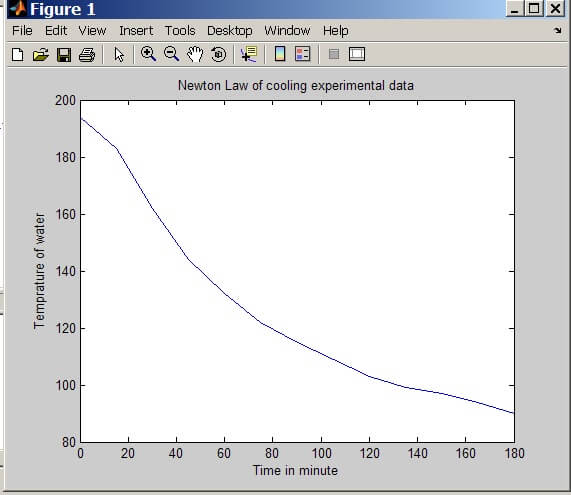Click the y-axis label 'Temprature of water'
Viewport: 571px width, 495px height.
click(39, 271)
